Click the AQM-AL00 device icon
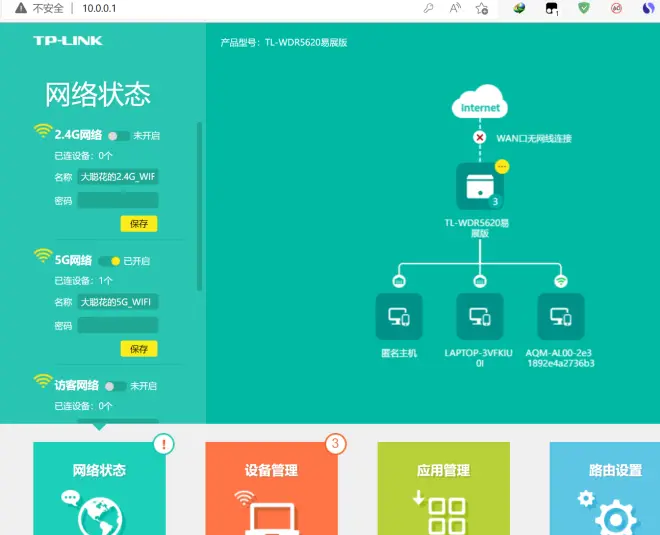660x535 pixels. (x=561, y=317)
